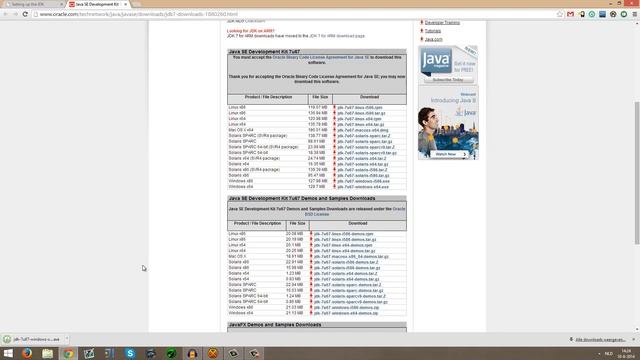This screenshot has height=360, width=640.
Task: Download jdk-7u67-linux-x64-demos.tar.gz
Action: [x=344, y=251]
